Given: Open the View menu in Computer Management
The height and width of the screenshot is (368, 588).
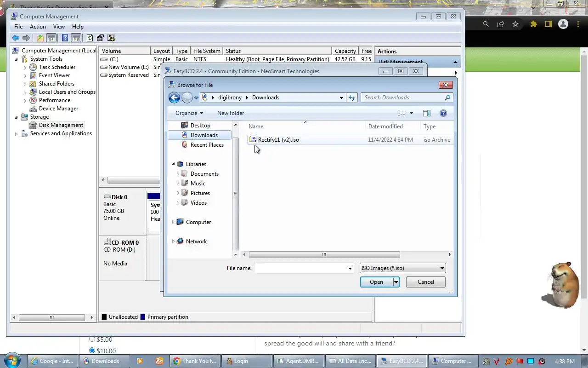Looking at the screenshot, I should click(59, 27).
